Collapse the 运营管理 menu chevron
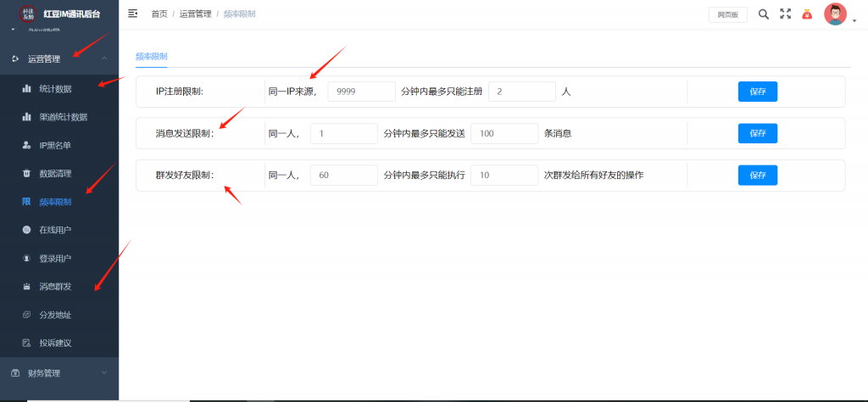Viewport: 868px width, 402px height. [104, 59]
